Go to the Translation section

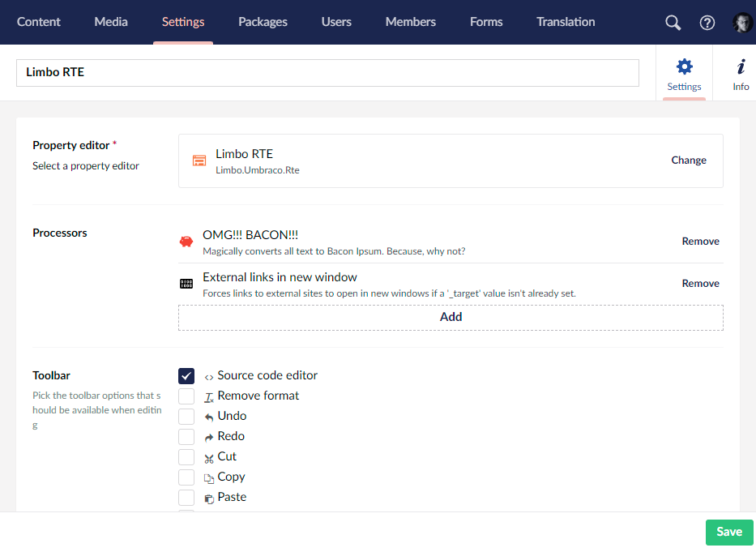coord(566,22)
